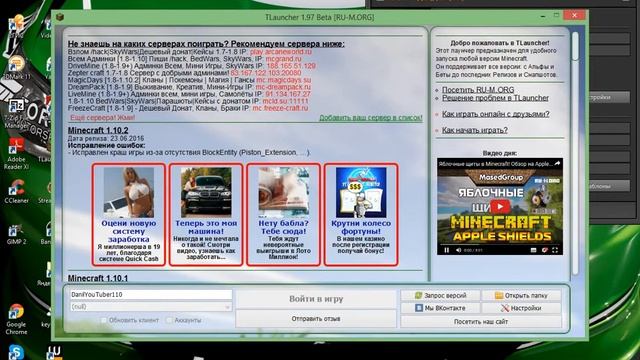Click the 'Minecraft 1.10.1' heading

pos(98,278)
